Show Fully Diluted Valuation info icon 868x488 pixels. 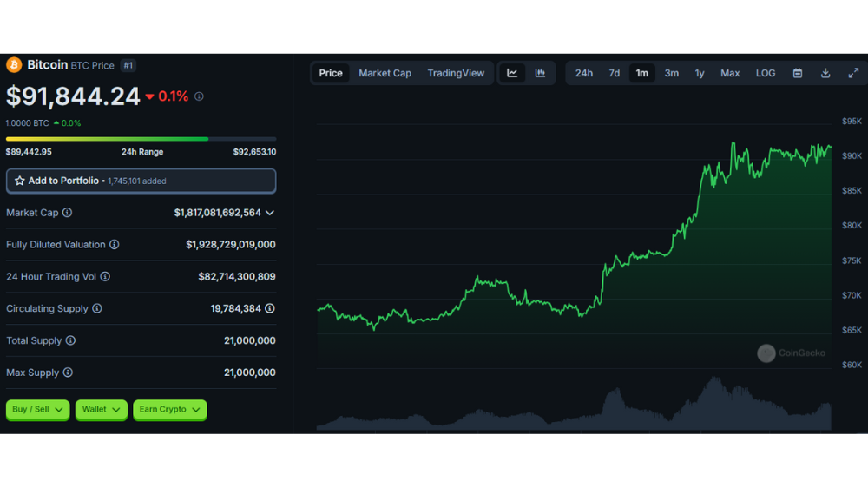(x=114, y=244)
